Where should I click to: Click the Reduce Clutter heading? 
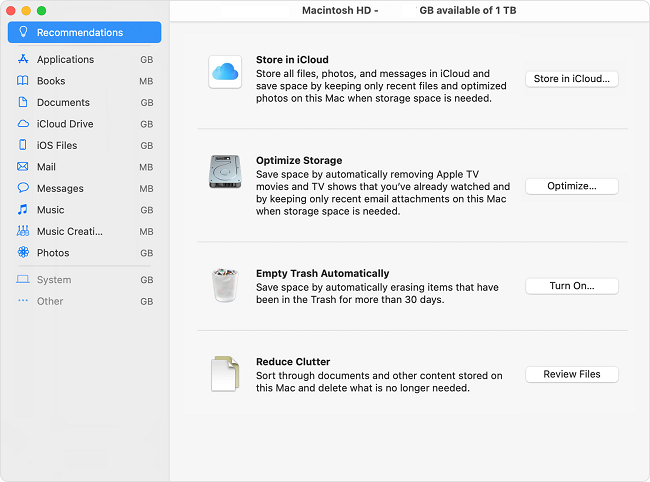(293, 362)
